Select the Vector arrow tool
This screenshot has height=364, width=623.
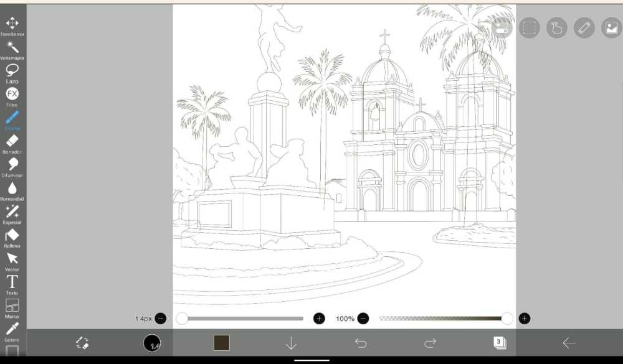(x=12, y=261)
